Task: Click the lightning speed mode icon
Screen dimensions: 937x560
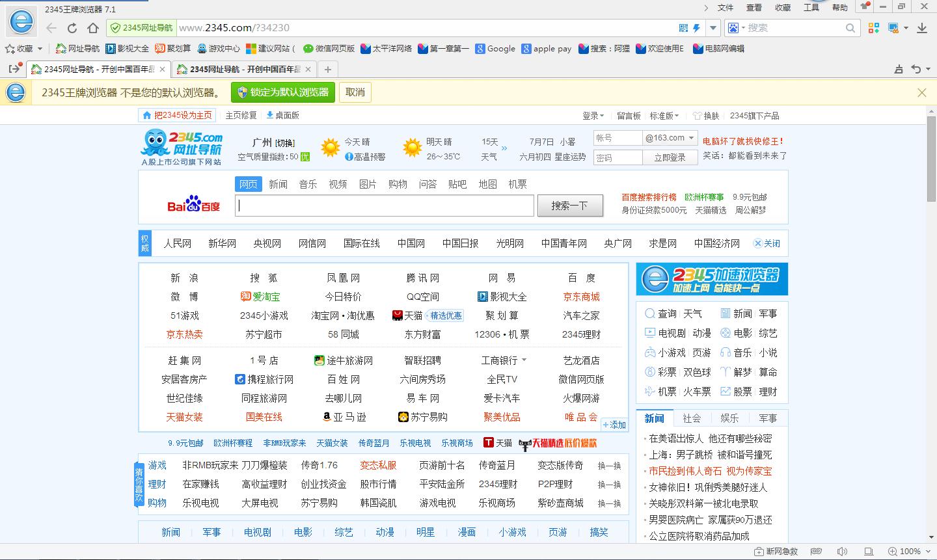Action: tap(697, 28)
